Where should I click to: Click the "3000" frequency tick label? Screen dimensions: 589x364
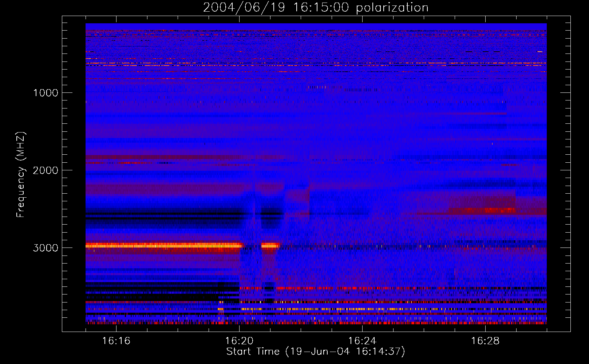(46, 248)
